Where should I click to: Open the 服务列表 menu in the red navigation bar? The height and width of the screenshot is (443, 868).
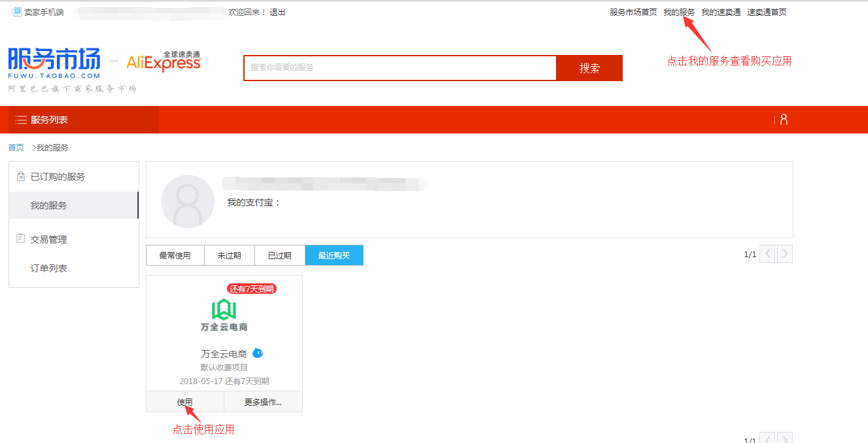click(84, 120)
